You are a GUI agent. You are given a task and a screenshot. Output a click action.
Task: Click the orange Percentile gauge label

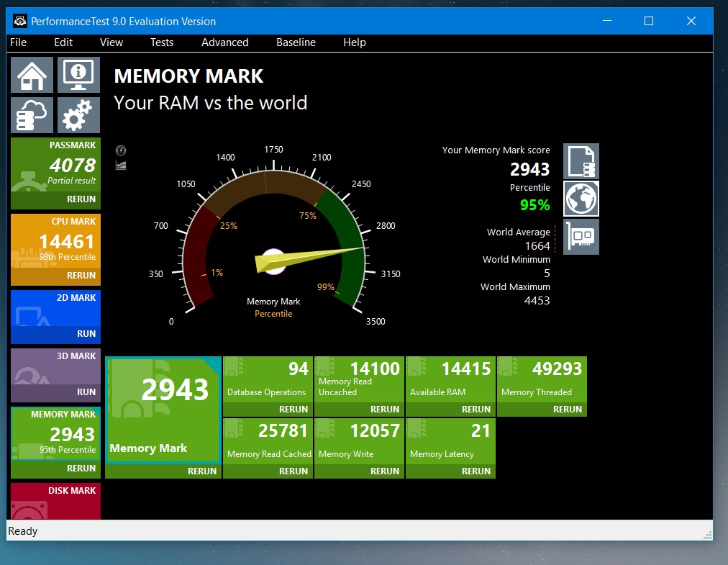(273, 314)
